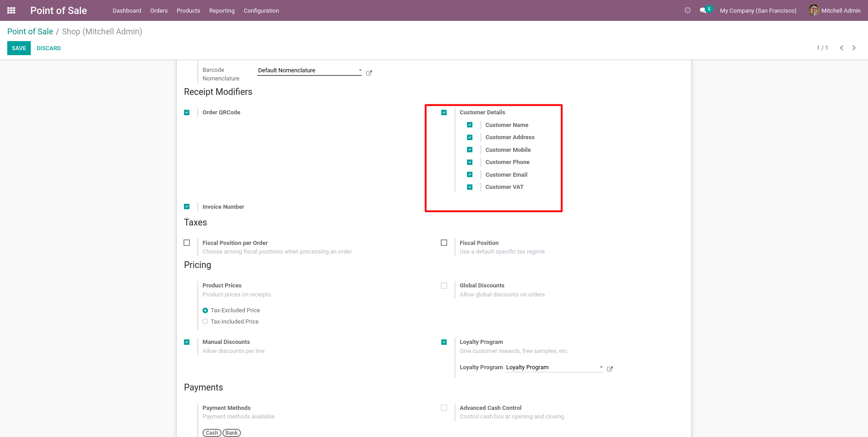Image resolution: width=868 pixels, height=437 pixels.
Task: Toggle Customer VAT checkbox
Action: coord(470,187)
